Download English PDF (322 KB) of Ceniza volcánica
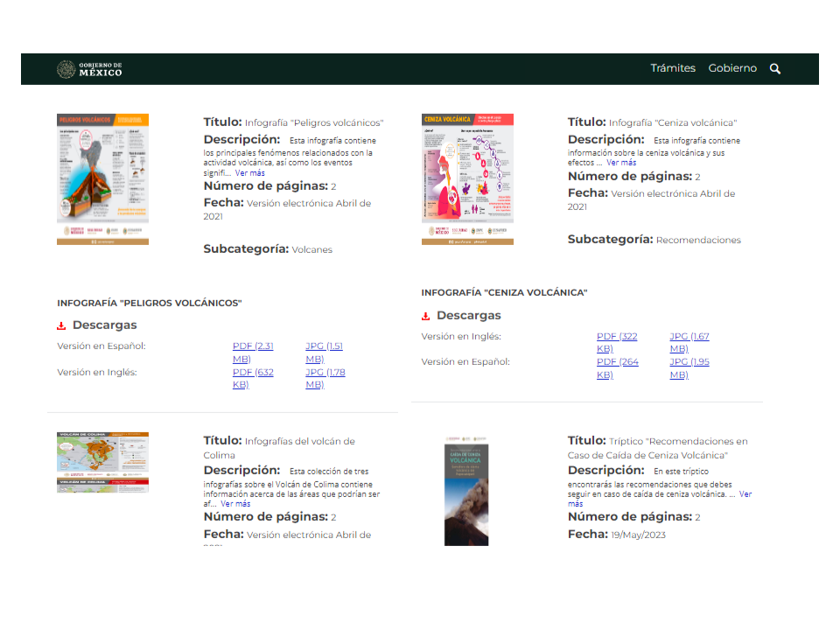840x630 pixels. (617, 342)
